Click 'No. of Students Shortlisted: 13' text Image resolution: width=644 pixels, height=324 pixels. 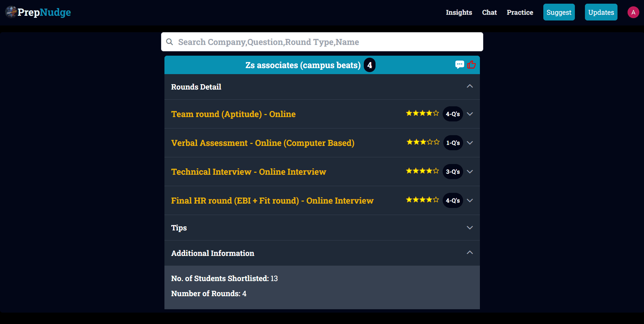click(x=224, y=278)
